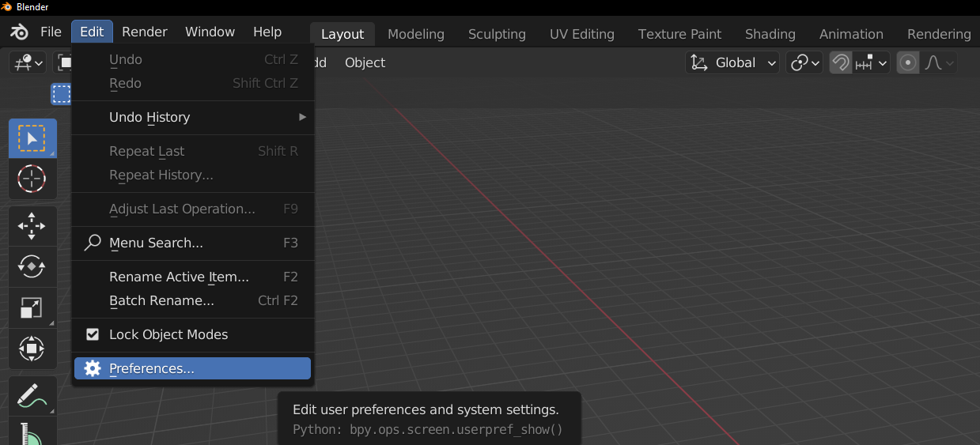Click the Blender logo icon in the menu bar
This screenshot has height=445, width=980.
tap(19, 32)
